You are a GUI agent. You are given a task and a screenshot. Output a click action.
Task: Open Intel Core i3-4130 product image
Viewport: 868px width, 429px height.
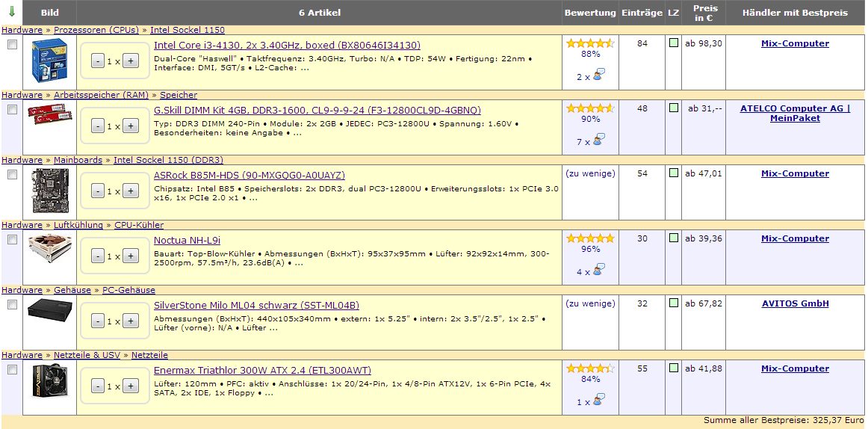coord(50,61)
